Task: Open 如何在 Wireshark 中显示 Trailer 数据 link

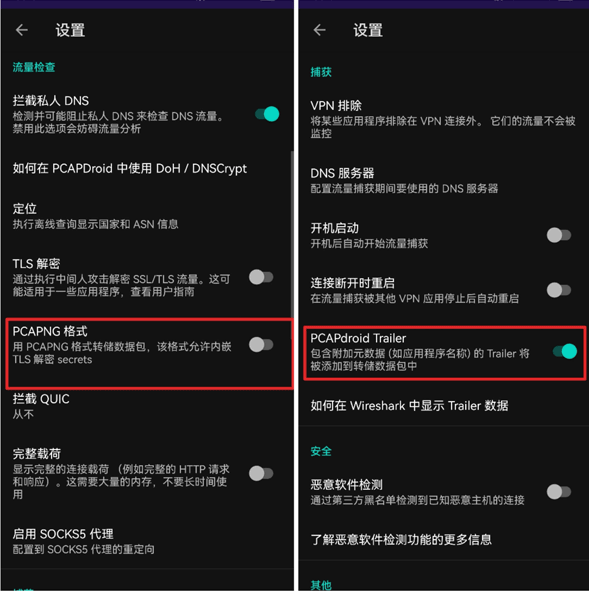Action: (409, 406)
